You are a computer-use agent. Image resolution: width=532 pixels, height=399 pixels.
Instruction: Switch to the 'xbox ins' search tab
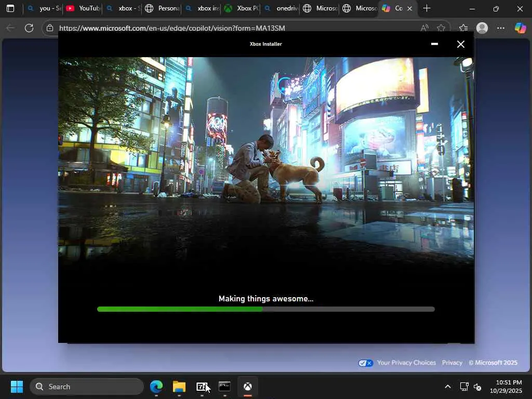point(202,8)
